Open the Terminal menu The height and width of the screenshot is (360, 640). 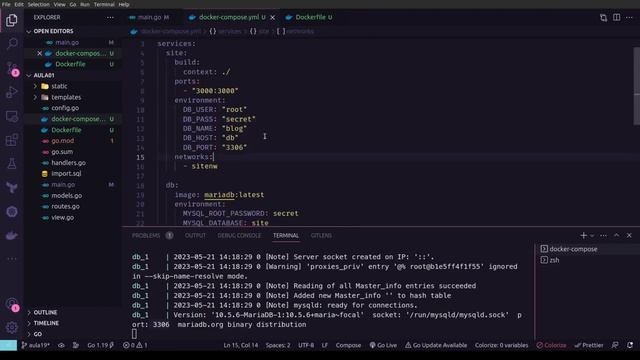pos(104,4)
